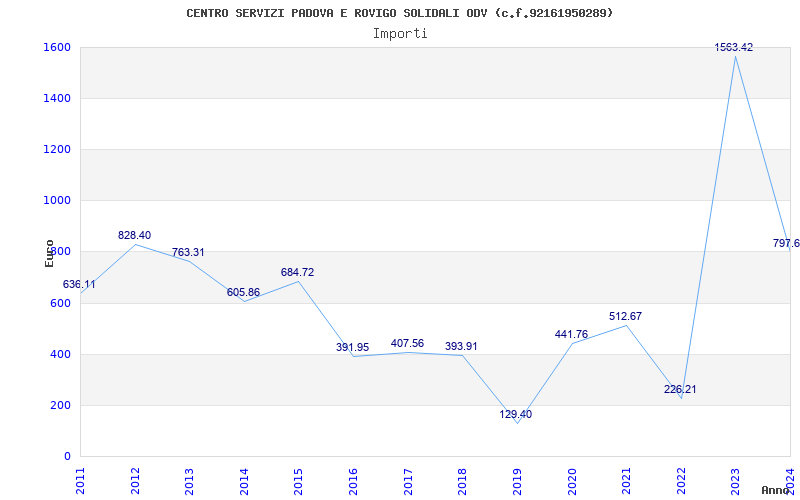The width and height of the screenshot is (800, 500).
Task: Click the 1400 y-axis tick label
Action: (55, 98)
